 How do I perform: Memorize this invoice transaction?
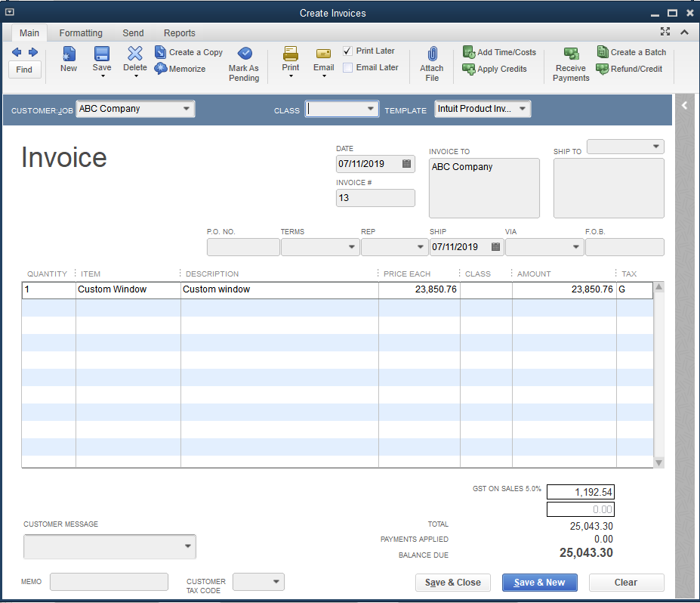pyautogui.click(x=180, y=69)
